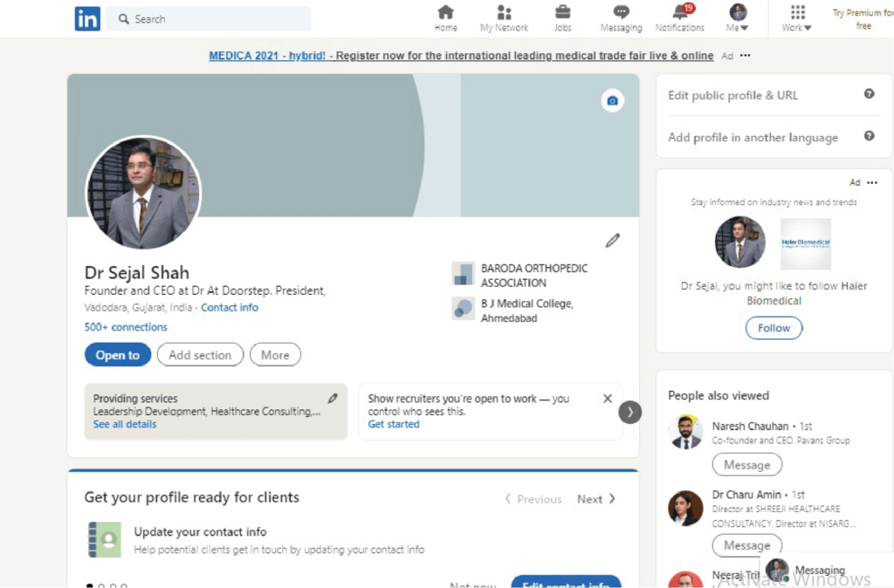Click pencil icon to edit profile intro
This screenshot has width=894, height=588.
coord(612,241)
